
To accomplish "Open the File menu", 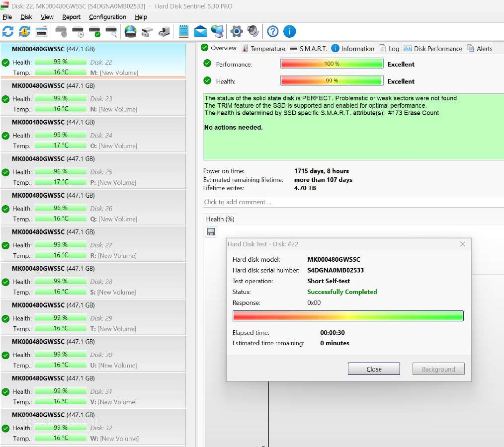I will (x=7, y=17).
